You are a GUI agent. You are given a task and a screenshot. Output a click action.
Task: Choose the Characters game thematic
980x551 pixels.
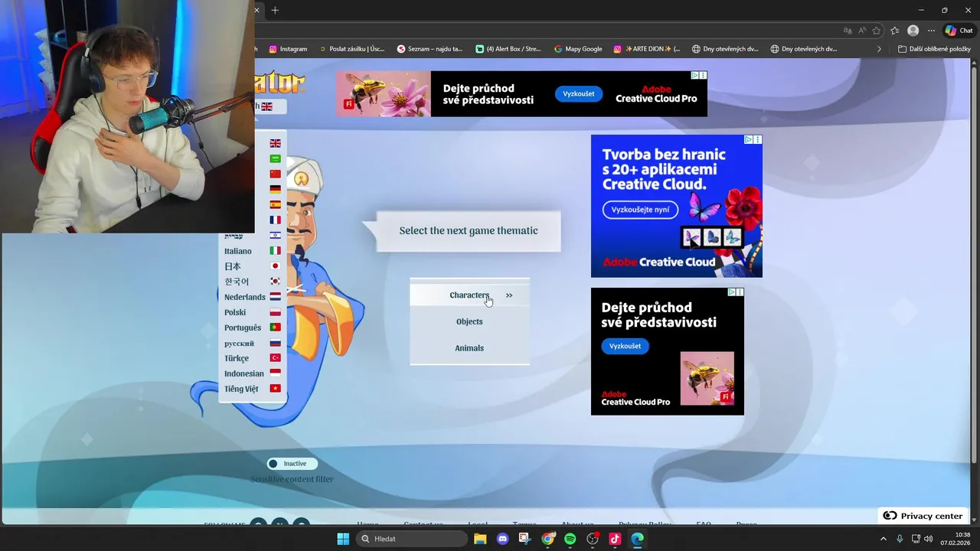pos(469,295)
